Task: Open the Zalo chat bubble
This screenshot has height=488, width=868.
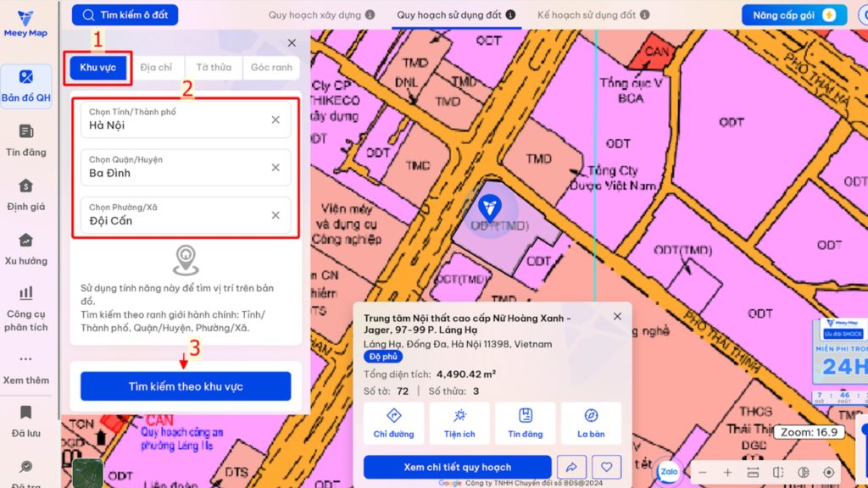Action: [669, 472]
